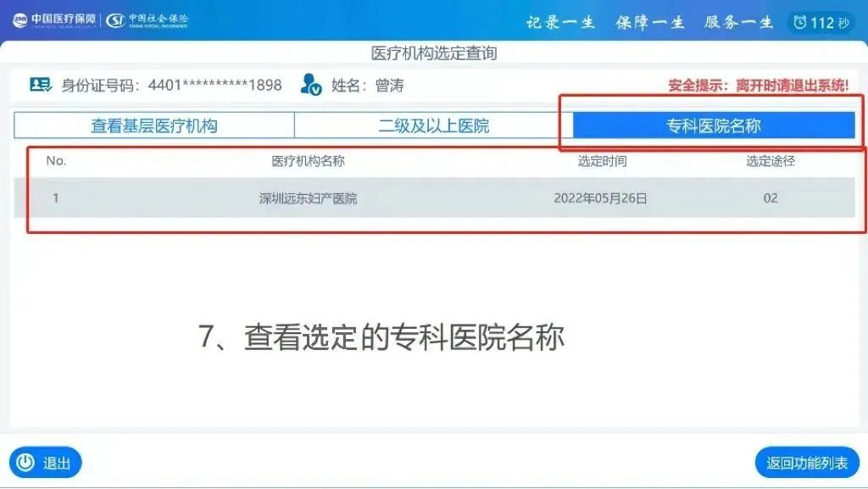Click the 选定时间 column header
Screen dimensions: 868x489
click(x=603, y=161)
